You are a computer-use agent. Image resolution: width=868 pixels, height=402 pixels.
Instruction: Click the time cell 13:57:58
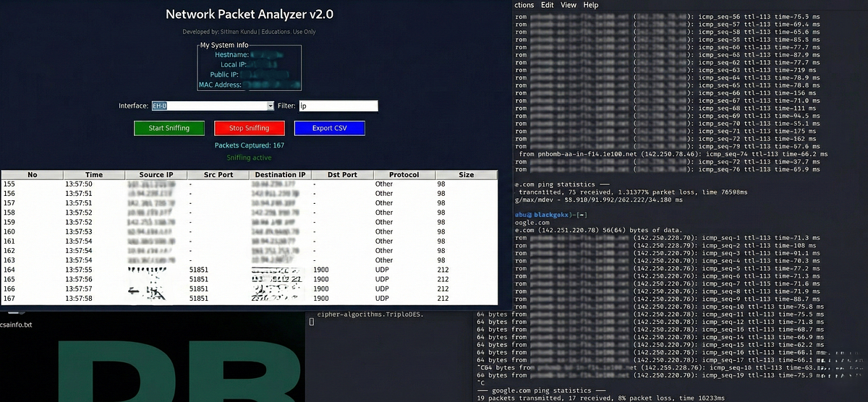pos(78,298)
